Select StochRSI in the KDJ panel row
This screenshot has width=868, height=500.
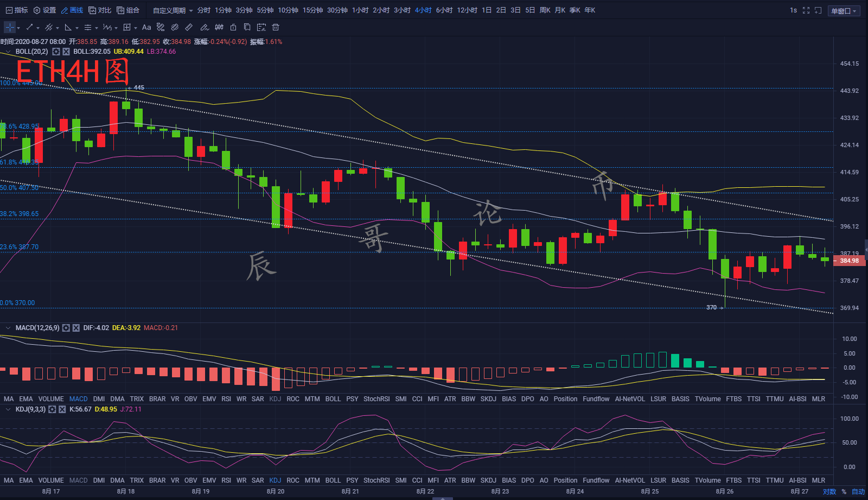coord(376,480)
